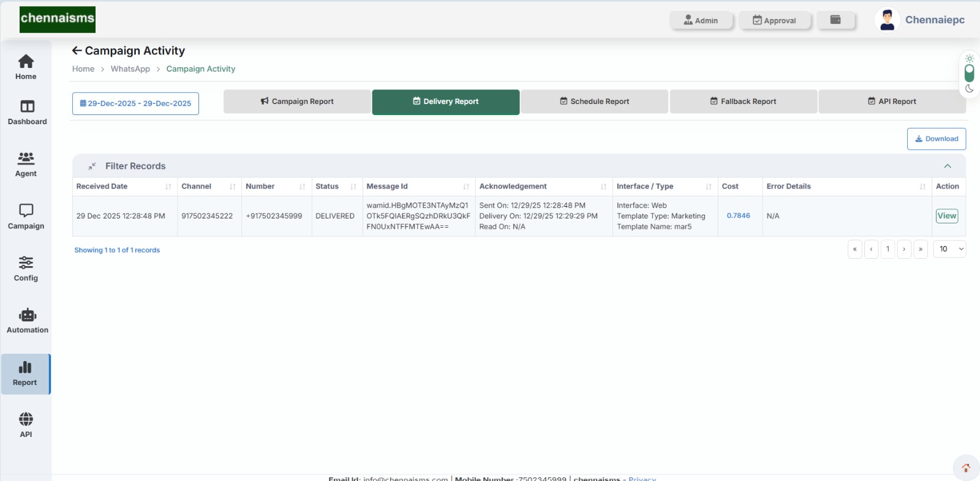Click the Download button
This screenshot has height=481, width=980.
coord(936,139)
